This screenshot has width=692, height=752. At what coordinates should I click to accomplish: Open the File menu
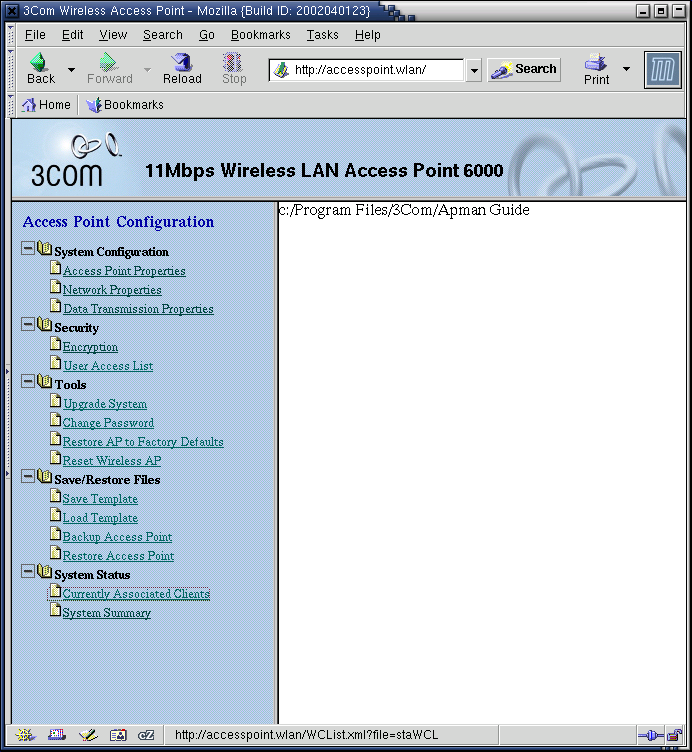[x=35, y=35]
